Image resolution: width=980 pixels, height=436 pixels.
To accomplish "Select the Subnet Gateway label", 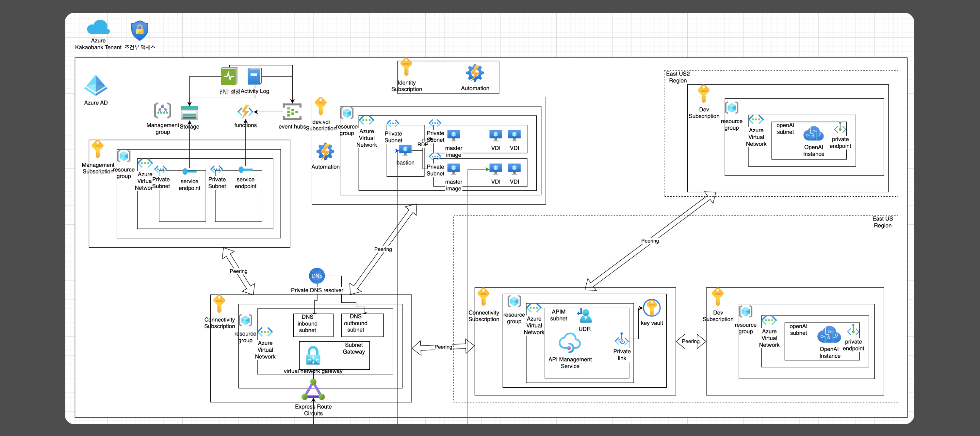I will (x=354, y=348).
